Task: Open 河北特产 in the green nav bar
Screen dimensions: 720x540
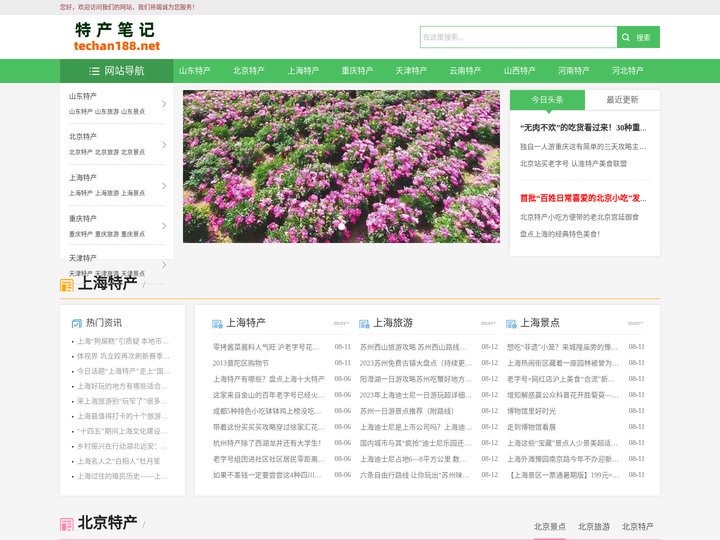Action: [628, 71]
